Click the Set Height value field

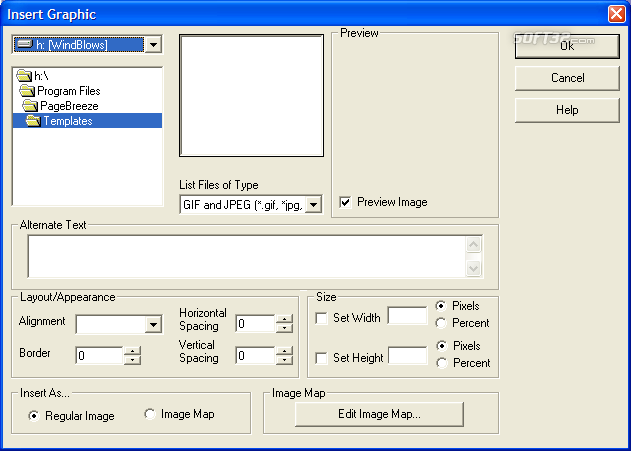(407, 355)
